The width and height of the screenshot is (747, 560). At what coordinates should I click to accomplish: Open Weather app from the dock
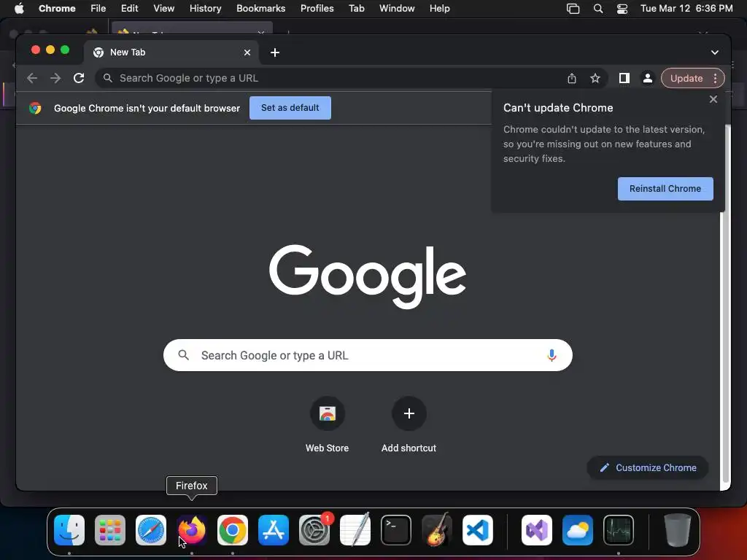[x=578, y=530]
